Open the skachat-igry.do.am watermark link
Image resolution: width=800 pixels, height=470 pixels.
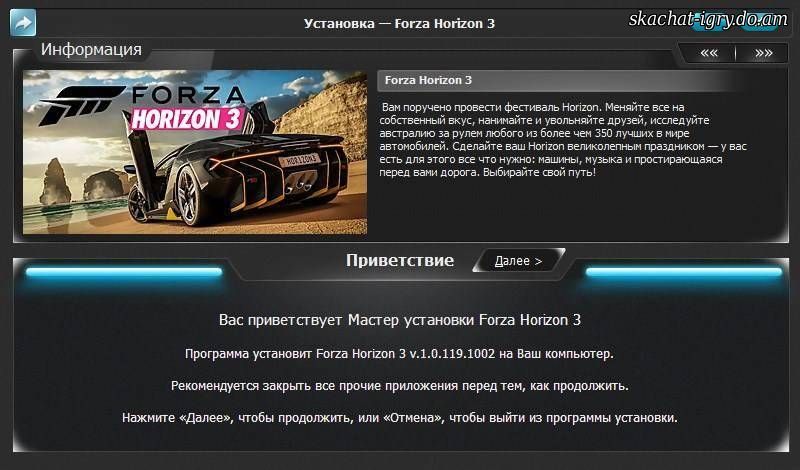[x=708, y=19]
